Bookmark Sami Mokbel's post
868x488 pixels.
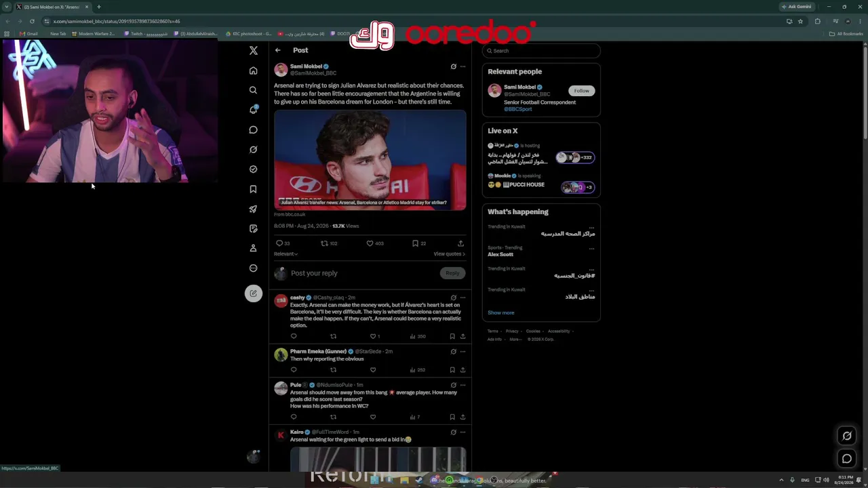tap(415, 243)
